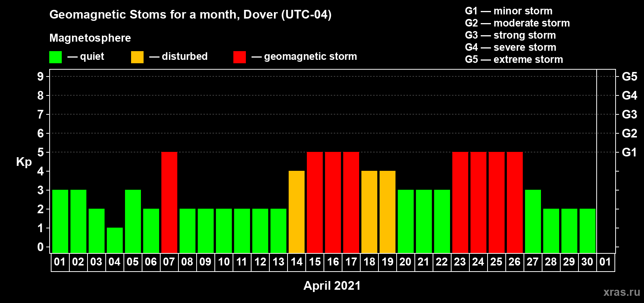644x303 pixels.
Task: Click the Kp scale value '5'
Action: point(41,152)
